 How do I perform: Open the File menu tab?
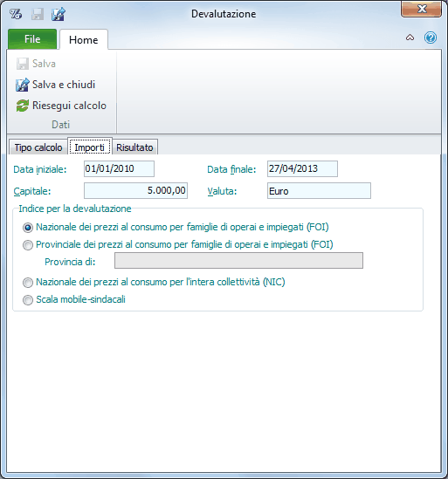click(x=32, y=39)
